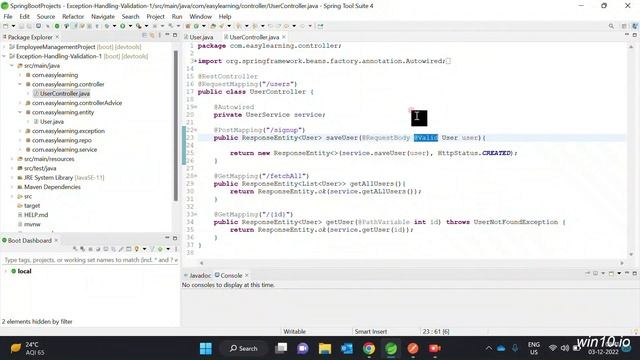Maximize the Boot Dashboard panel
The width and height of the screenshot is (640, 360).
click(175, 238)
